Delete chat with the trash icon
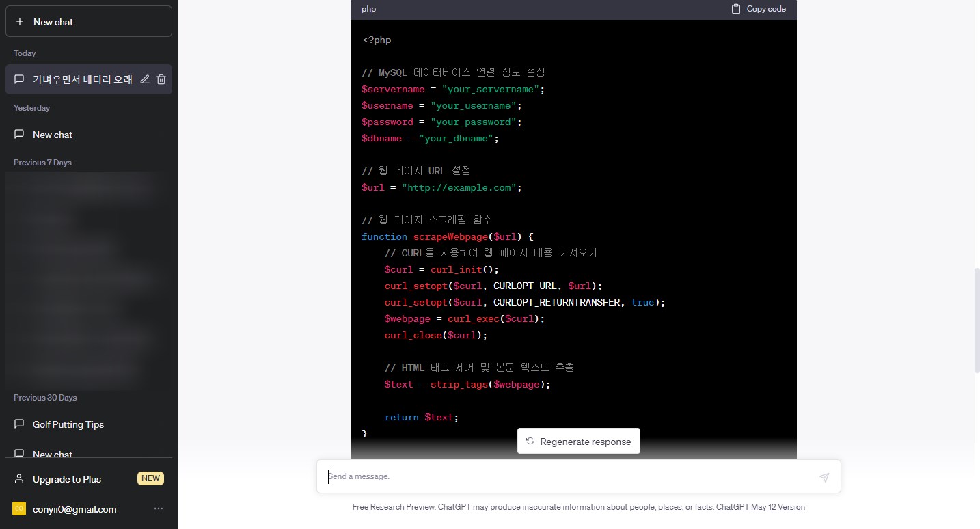Screen dimensions: 980x529 coord(161,79)
